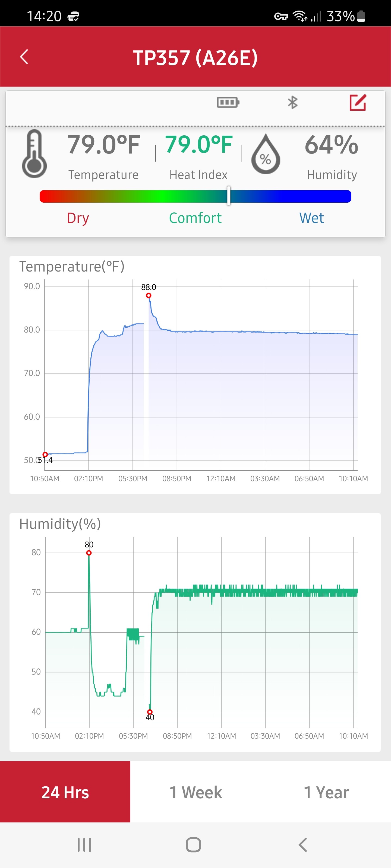The height and width of the screenshot is (868, 391).
Task: Tap the TP357 (A26E) device title
Action: tap(195, 58)
